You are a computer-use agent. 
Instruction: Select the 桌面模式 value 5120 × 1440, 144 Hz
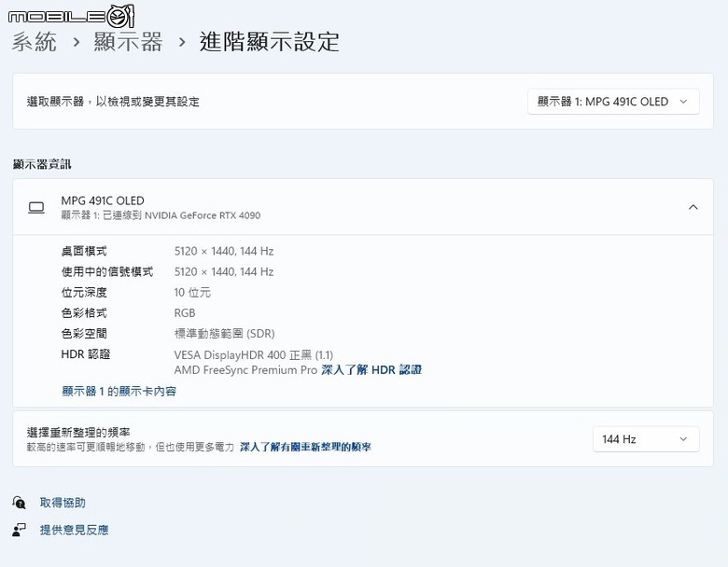click(224, 251)
